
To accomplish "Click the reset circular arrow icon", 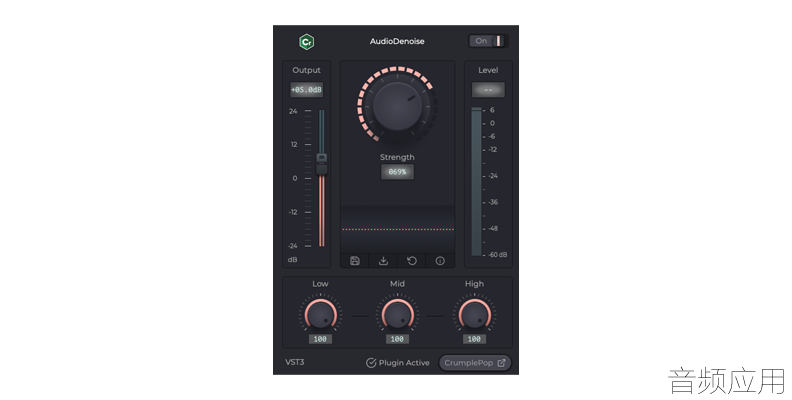I will click(x=412, y=261).
